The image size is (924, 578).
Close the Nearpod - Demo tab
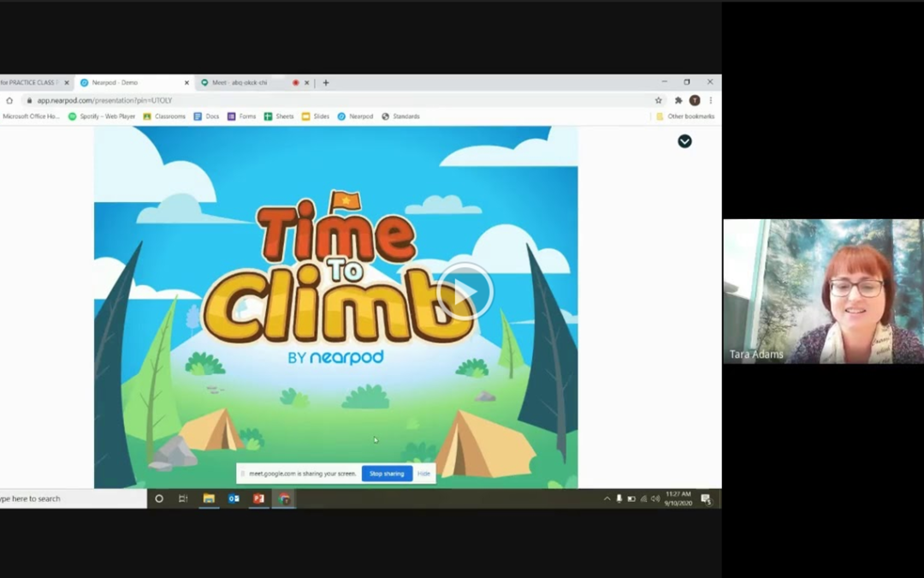pyautogui.click(x=187, y=83)
